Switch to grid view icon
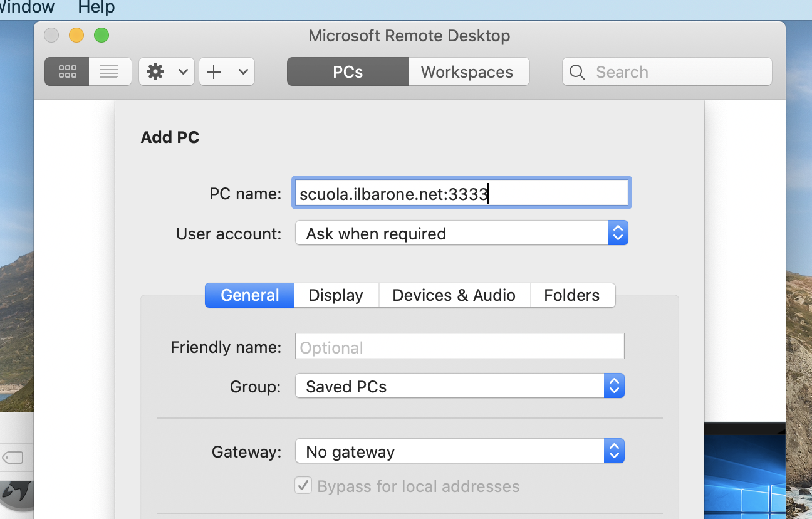Image resolution: width=812 pixels, height=519 pixels. pyautogui.click(x=67, y=71)
